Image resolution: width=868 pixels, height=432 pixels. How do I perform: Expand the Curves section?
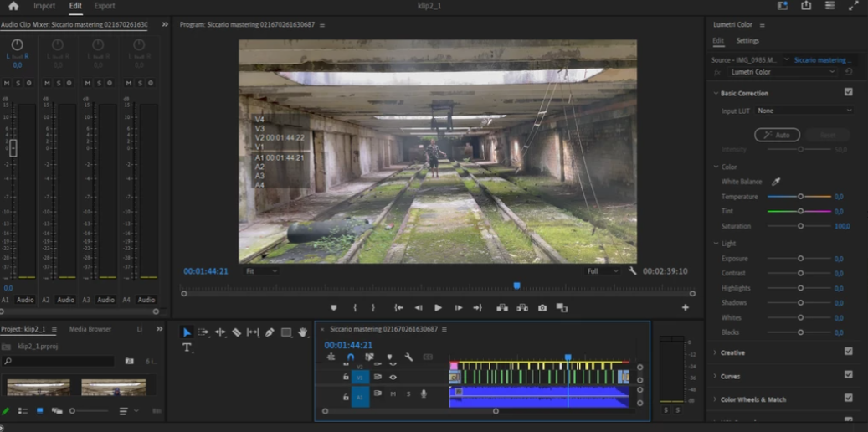[730, 376]
